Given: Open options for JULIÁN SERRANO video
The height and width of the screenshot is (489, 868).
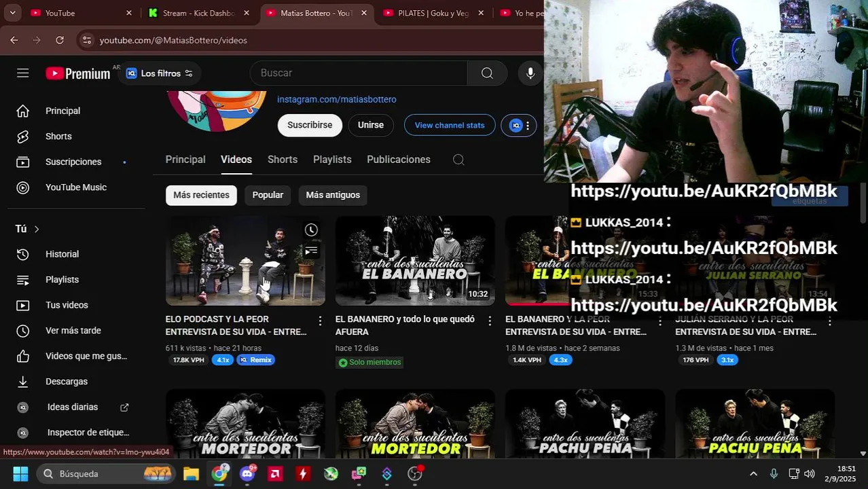Looking at the screenshot, I should pyautogui.click(x=829, y=321).
